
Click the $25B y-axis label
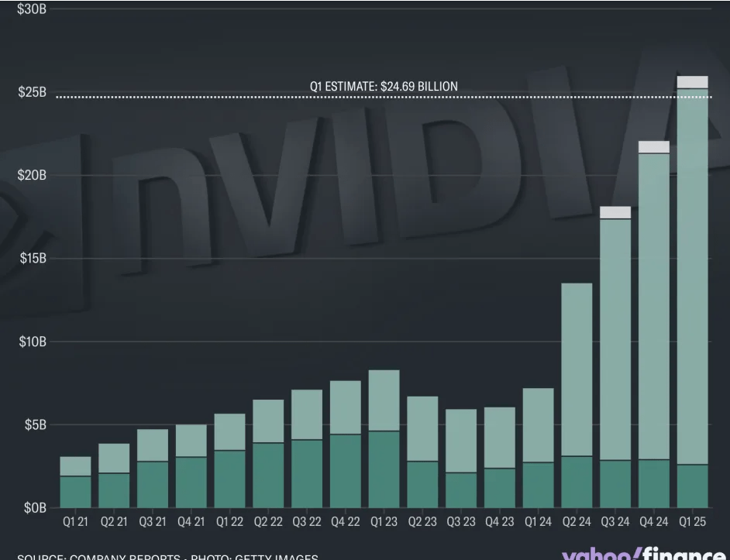(32, 92)
